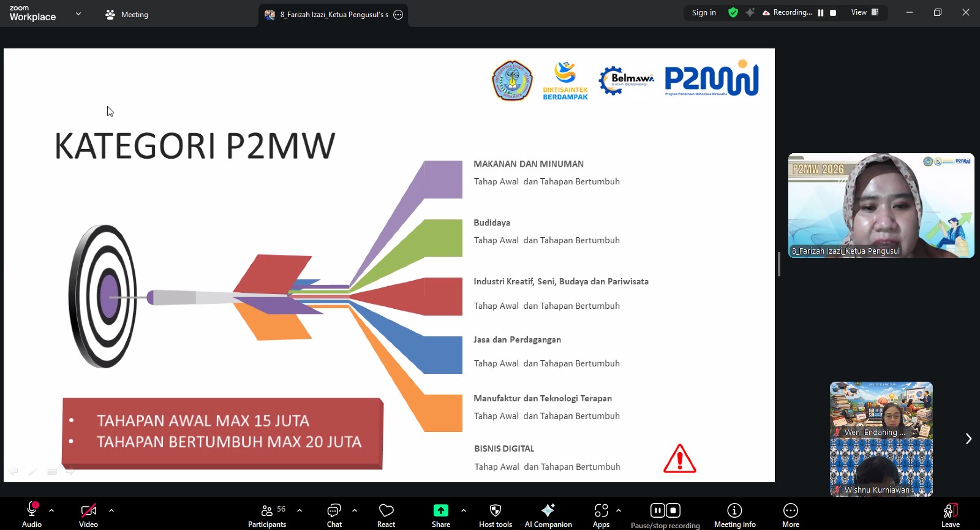Open the View layout menu
This screenshot has width=980, height=530.
[864, 12]
